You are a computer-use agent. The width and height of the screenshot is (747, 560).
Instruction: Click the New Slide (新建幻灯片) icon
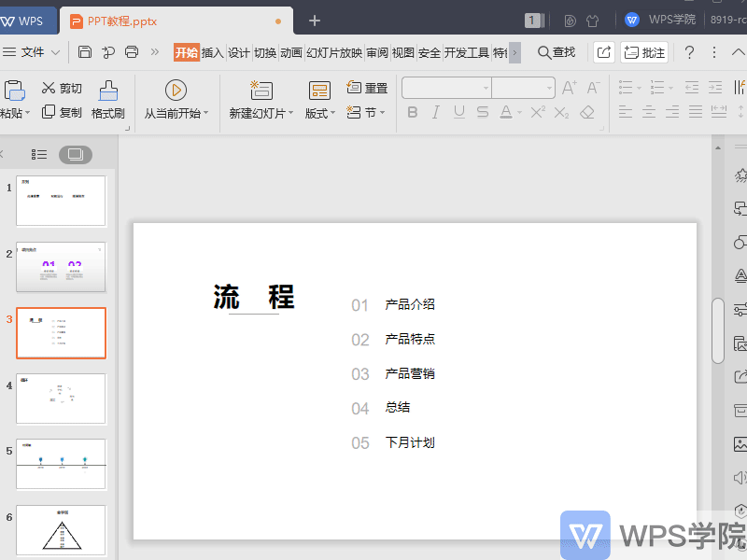click(x=261, y=90)
